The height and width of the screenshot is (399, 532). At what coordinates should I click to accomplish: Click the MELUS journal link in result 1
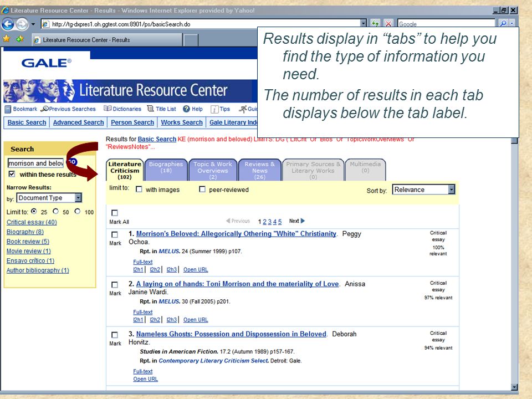pyautogui.click(x=170, y=252)
